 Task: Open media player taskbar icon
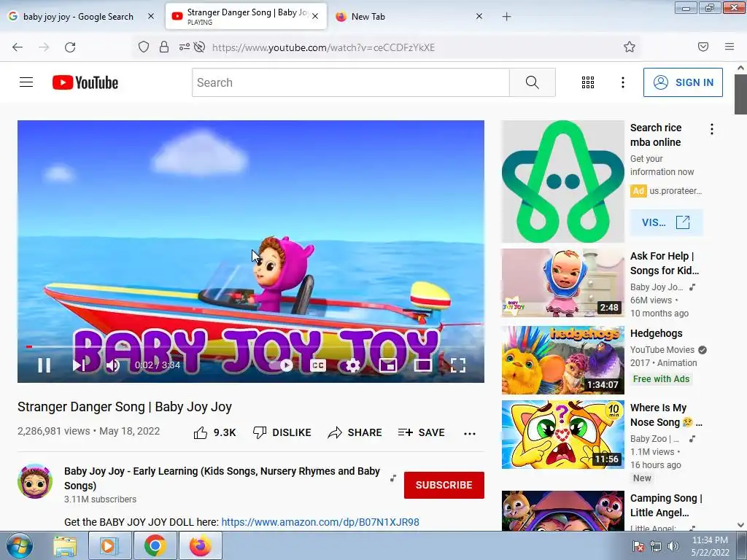(x=109, y=545)
